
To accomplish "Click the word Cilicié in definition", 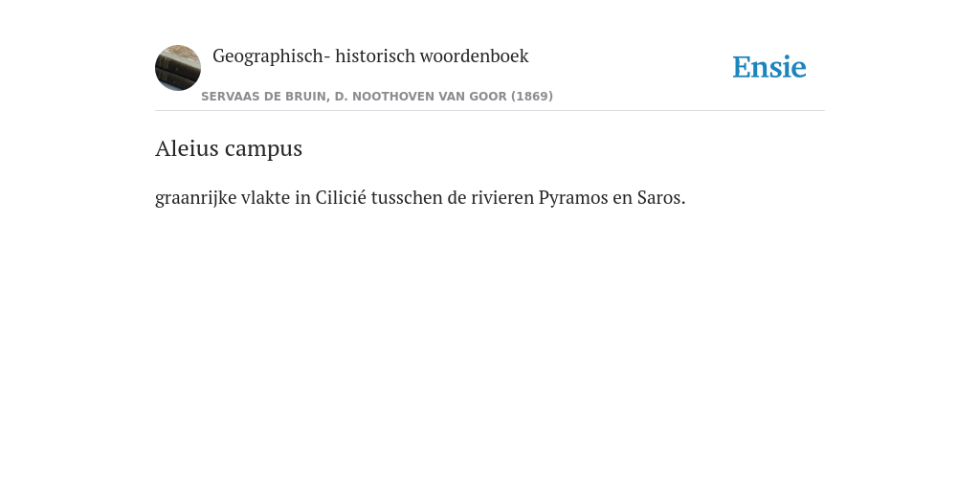I will pyautogui.click(x=341, y=197).
